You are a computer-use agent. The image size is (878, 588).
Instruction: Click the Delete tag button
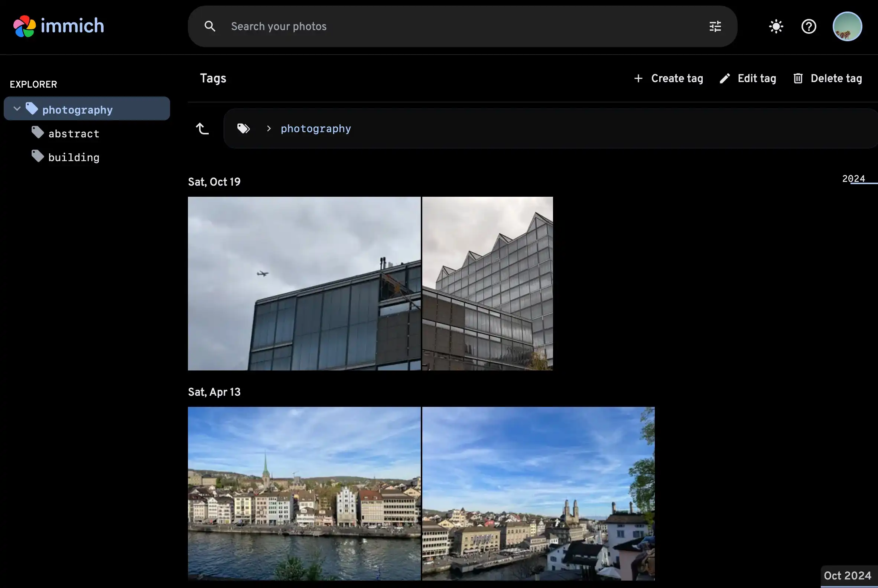pyautogui.click(x=827, y=78)
